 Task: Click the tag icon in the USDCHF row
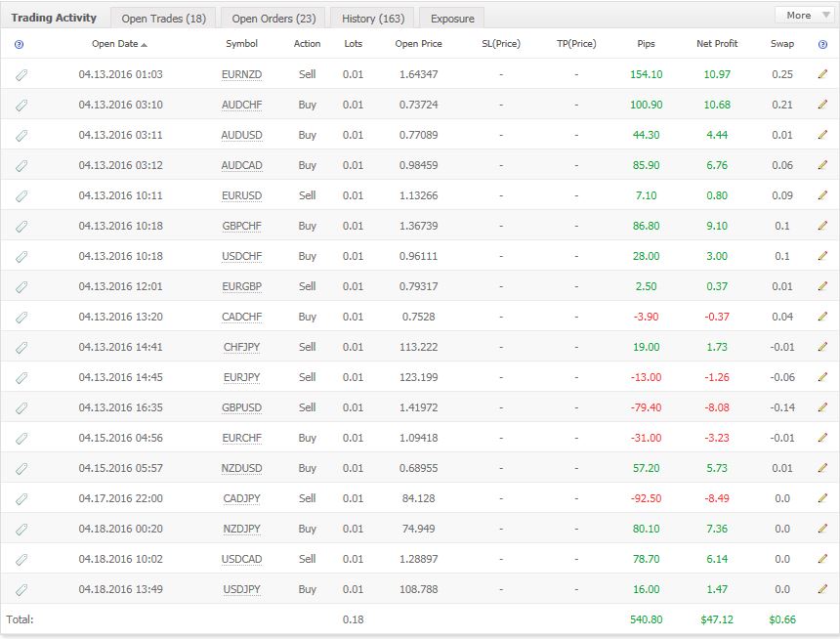click(21, 257)
